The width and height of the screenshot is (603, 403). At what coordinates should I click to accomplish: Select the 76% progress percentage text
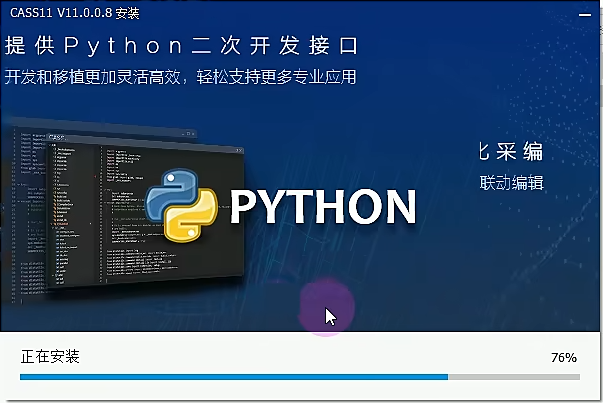pos(564,358)
